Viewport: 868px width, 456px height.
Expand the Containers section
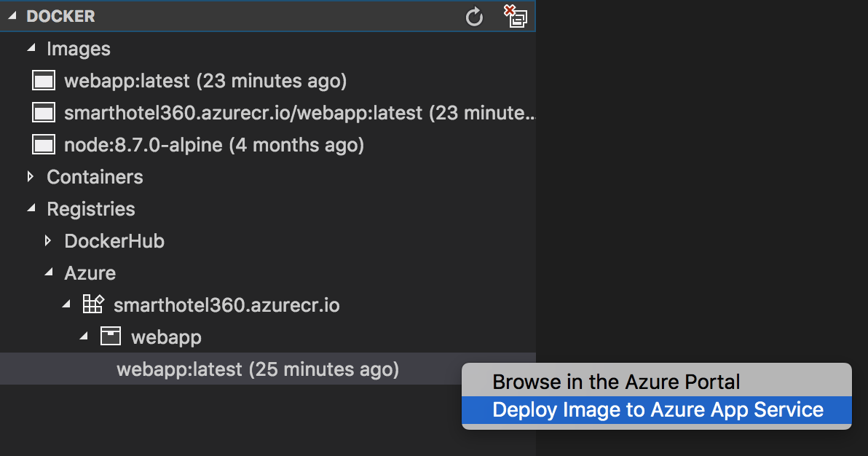click(x=31, y=177)
